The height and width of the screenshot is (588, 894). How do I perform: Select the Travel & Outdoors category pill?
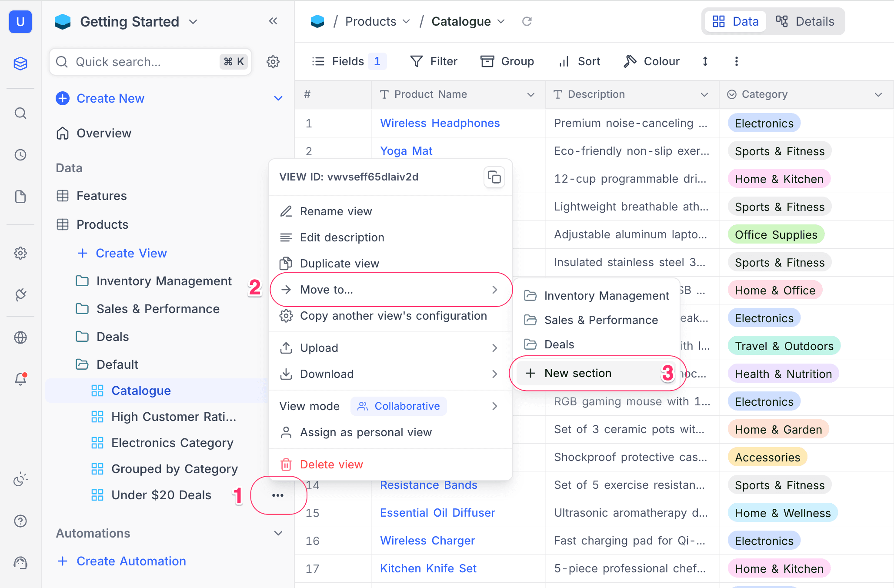point(784,346)
